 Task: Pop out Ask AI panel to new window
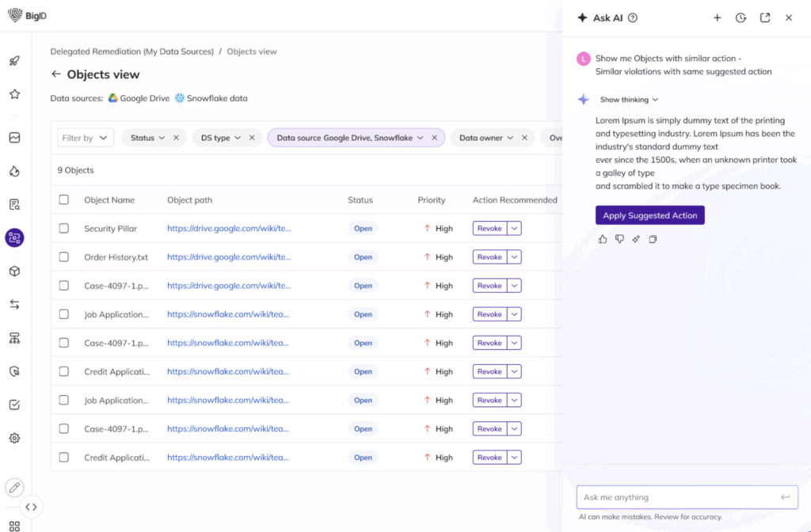click(764, 17)
